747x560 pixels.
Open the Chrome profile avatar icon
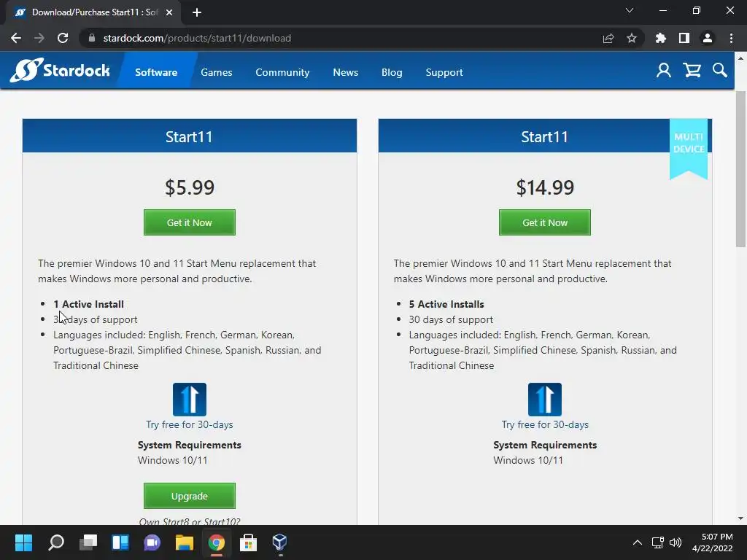click(708, 38)
